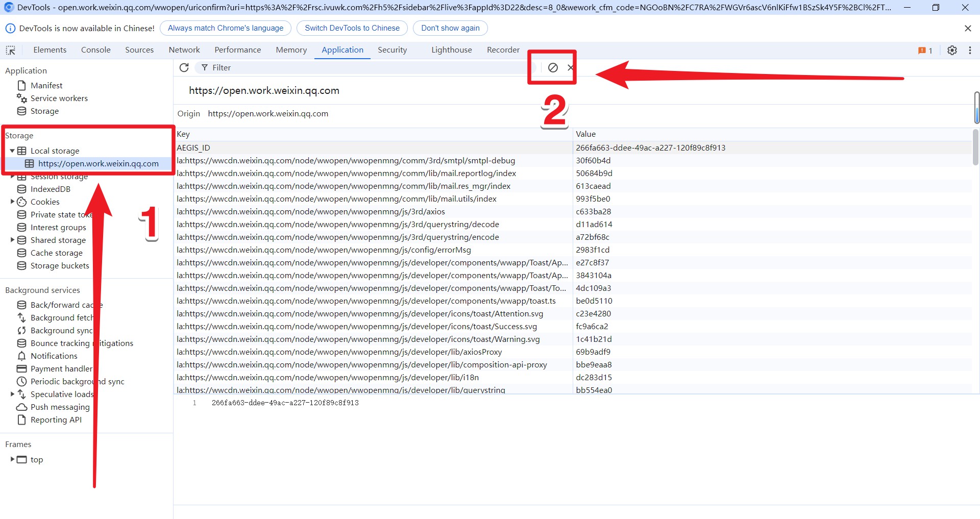This screenshot has height=519, width=980.
Task: Click Always match Chrome's language
Action: coord(226,28)
